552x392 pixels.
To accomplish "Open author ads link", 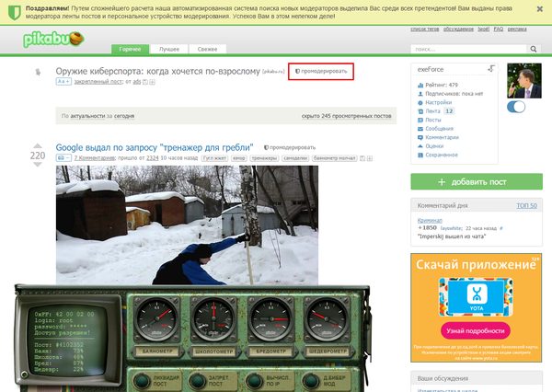I will click(137, 82).
